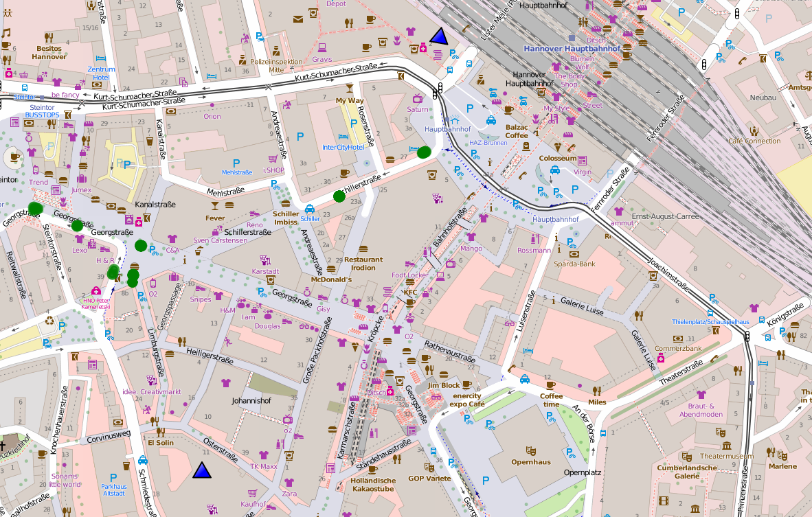The height and width of the screenshot is (517, 812).
Task: Click the police icon directly above Polizeiinspektion Mitte
Action: [276, 51]
